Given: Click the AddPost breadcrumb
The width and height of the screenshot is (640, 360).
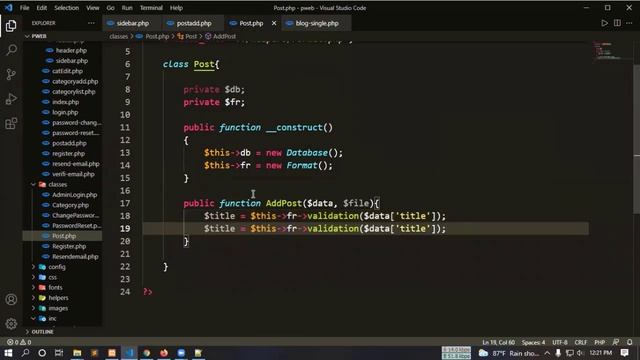Looking at the screenshot, I should 220,36.
